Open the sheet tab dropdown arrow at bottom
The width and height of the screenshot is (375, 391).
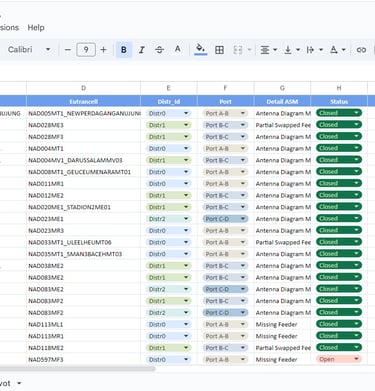[19, 383]
